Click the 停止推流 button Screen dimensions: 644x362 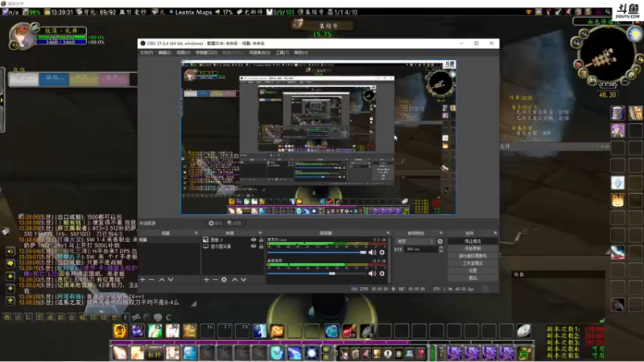473,241
